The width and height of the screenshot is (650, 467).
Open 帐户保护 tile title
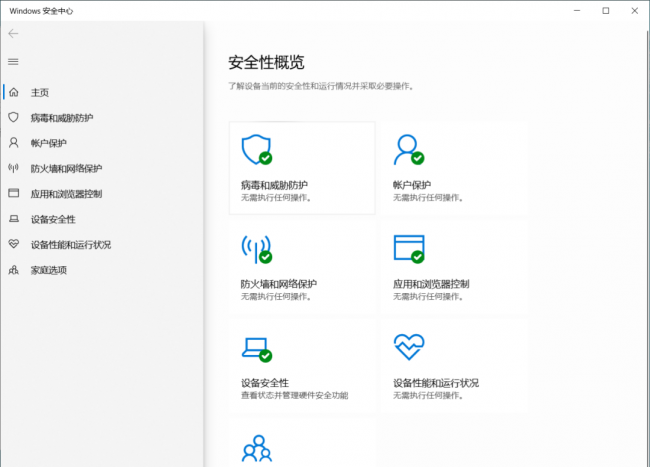pos(412,185)
